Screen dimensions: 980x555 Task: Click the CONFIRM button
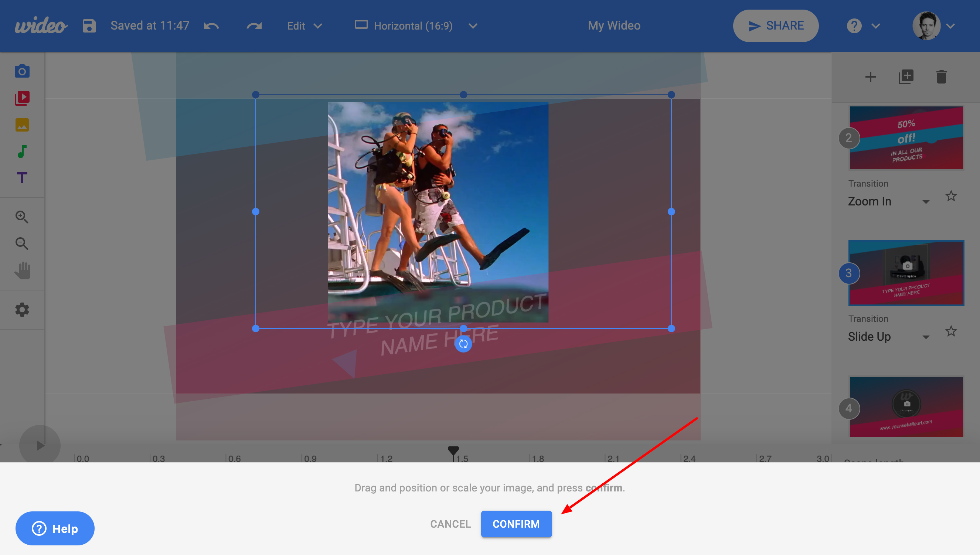point(516,524)
